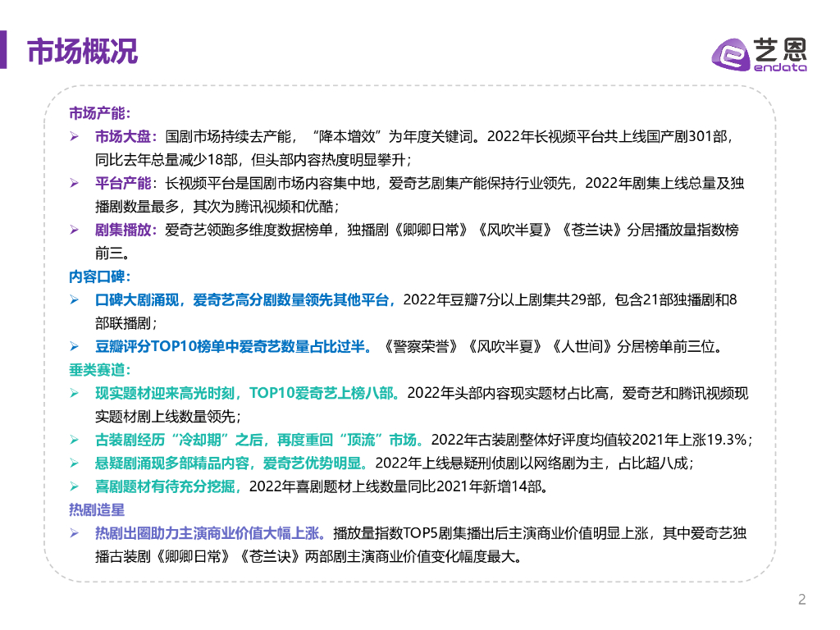
Task: Click text 同比去年总量减少18部
Action: tap(166, 160)
